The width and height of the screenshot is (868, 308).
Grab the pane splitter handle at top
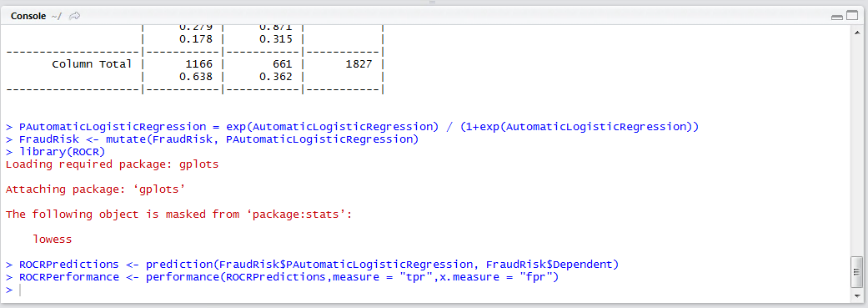pyautogui.click(x=433, y=3)
